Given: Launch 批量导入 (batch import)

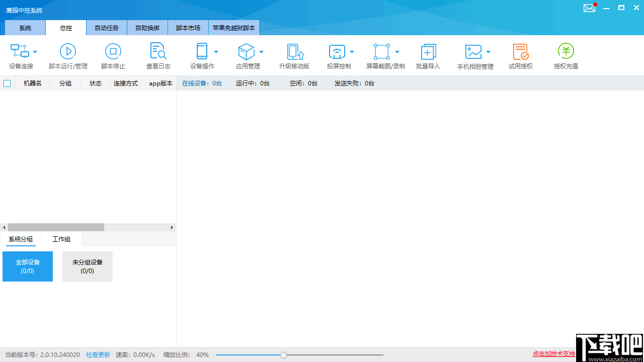Looking at the screenshot, I should (428, 55).
